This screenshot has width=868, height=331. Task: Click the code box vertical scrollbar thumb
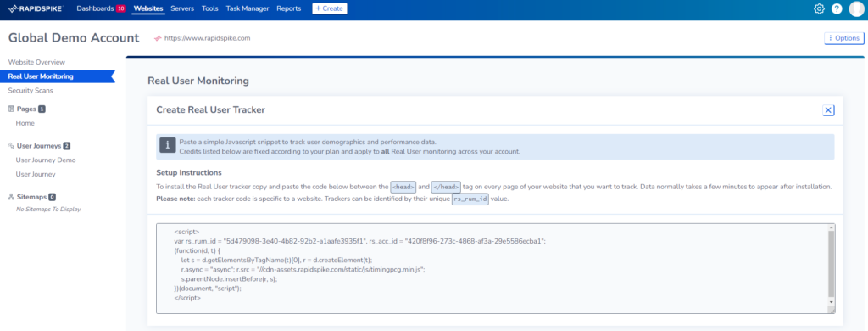[831, 264]
